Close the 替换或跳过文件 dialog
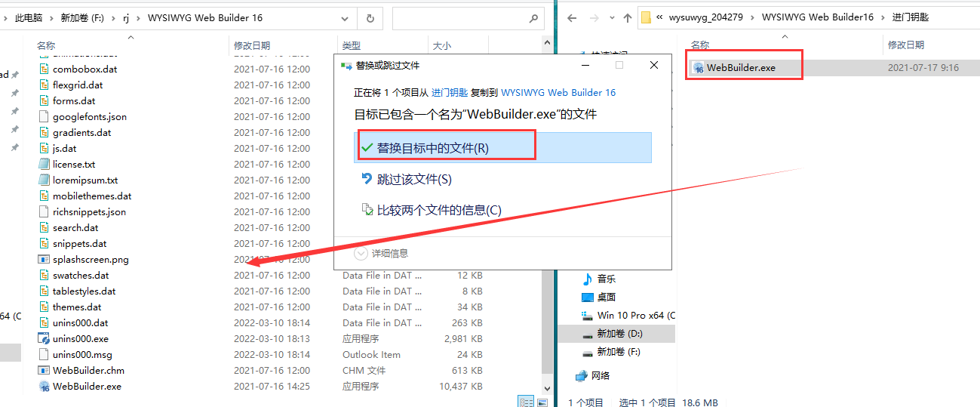Viewport: 980px width, 407px height. [x=654, y=66]
